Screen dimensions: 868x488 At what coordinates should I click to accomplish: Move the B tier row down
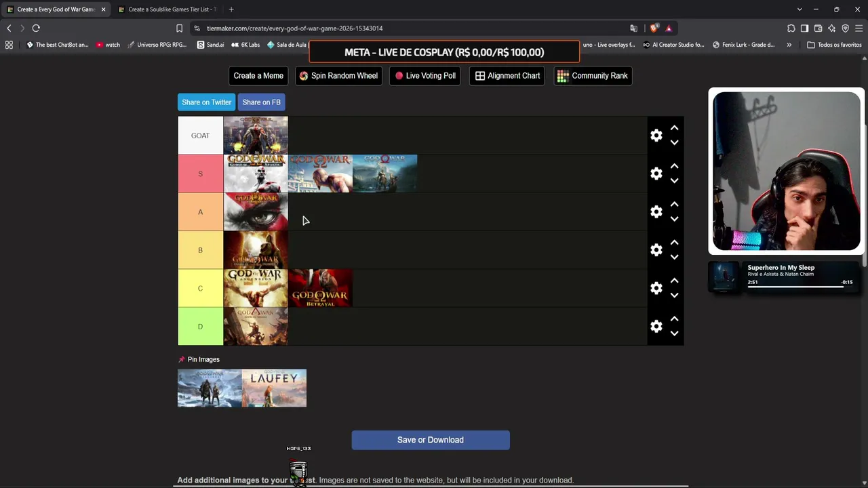tap(674, 257)
